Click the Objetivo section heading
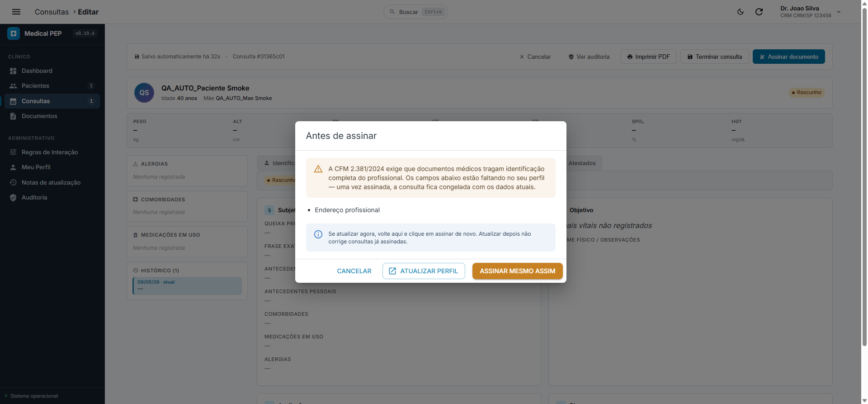 pyautogui.click(x=581, y=210)
